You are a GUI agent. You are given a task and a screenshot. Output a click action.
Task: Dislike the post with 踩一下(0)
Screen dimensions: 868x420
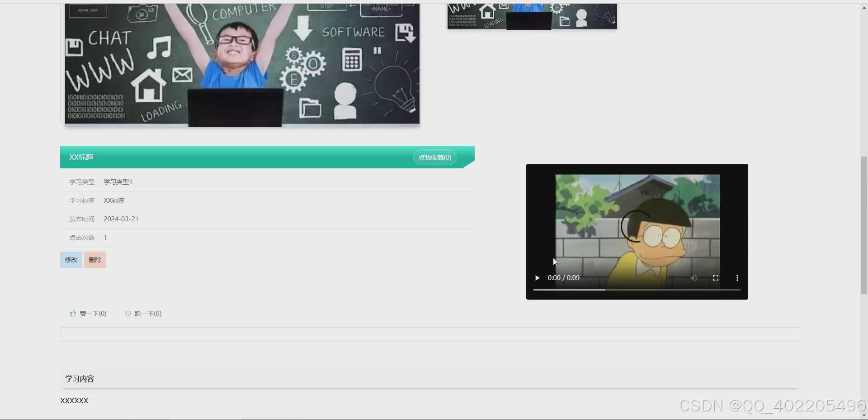pyautogui.click(x=143, y=314)
